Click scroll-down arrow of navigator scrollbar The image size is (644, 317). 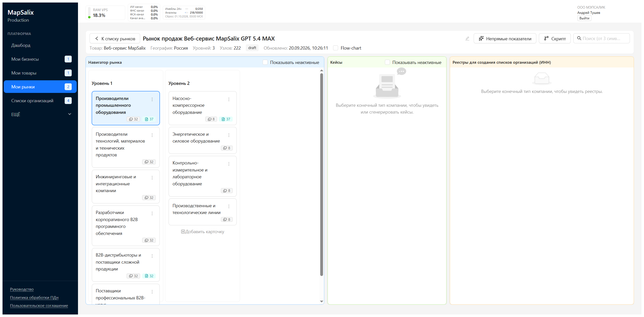click(x=321, y=301)
